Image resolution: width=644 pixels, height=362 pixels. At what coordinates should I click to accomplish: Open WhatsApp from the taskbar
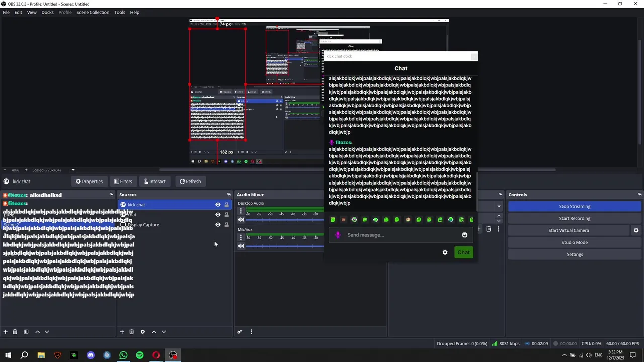[x=123, y=355]
